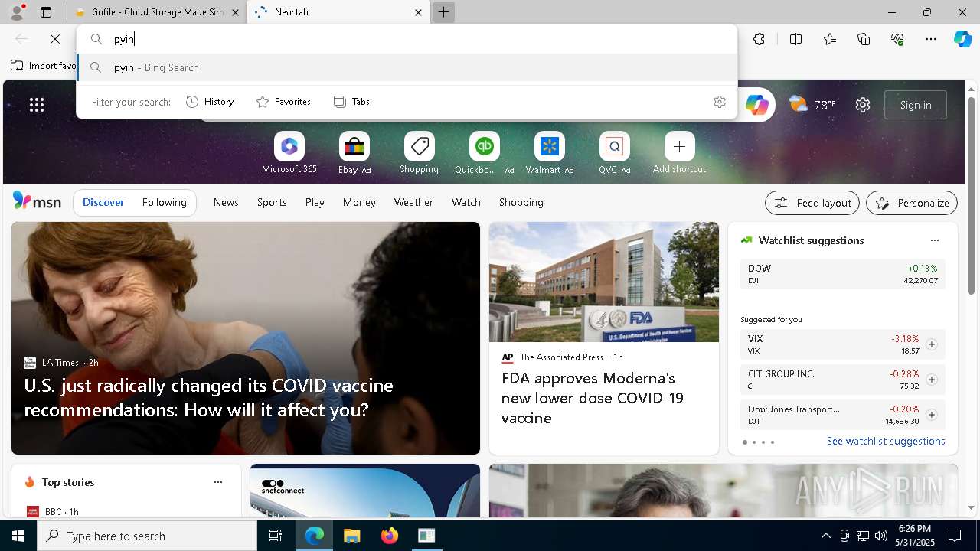980x551 pixels.
Task: Open the Watch category
Action: pyautogui.click(x=465, y=202)
